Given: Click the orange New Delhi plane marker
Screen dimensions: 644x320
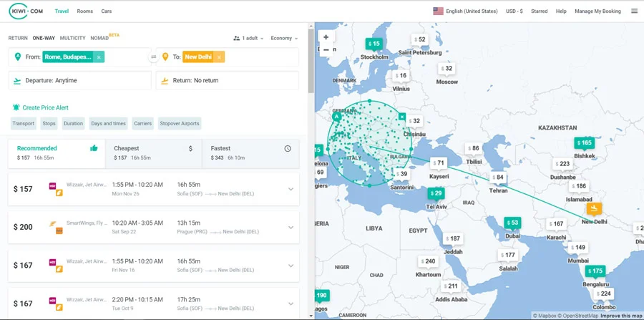Looking at the screenshot, I should 594,208.
